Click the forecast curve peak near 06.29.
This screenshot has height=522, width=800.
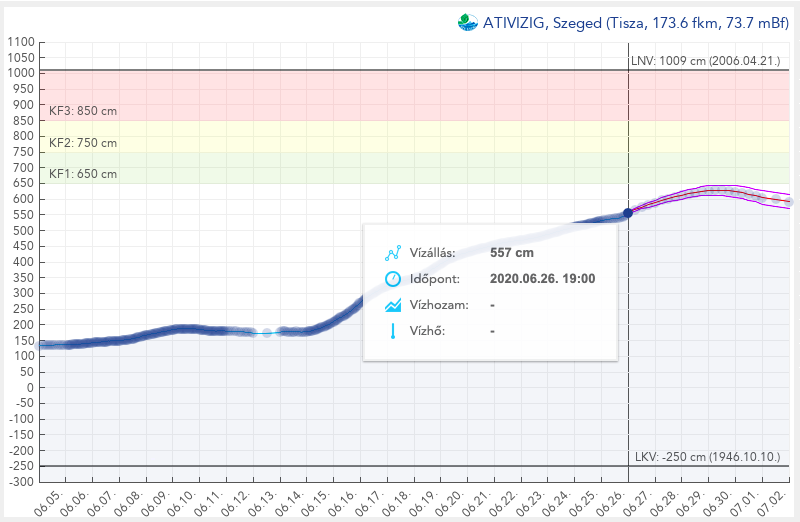(x=712, y=190)
